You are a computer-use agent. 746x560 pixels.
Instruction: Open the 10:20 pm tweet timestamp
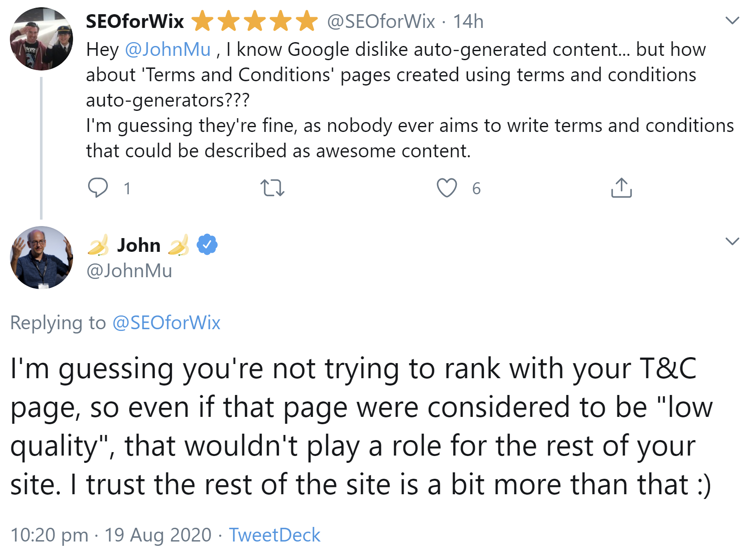111,535
